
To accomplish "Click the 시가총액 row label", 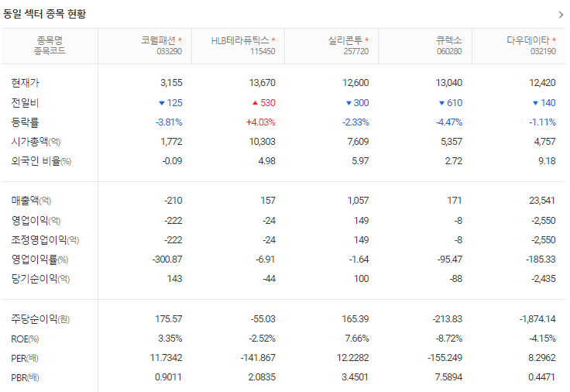I will tap(36, 142).
